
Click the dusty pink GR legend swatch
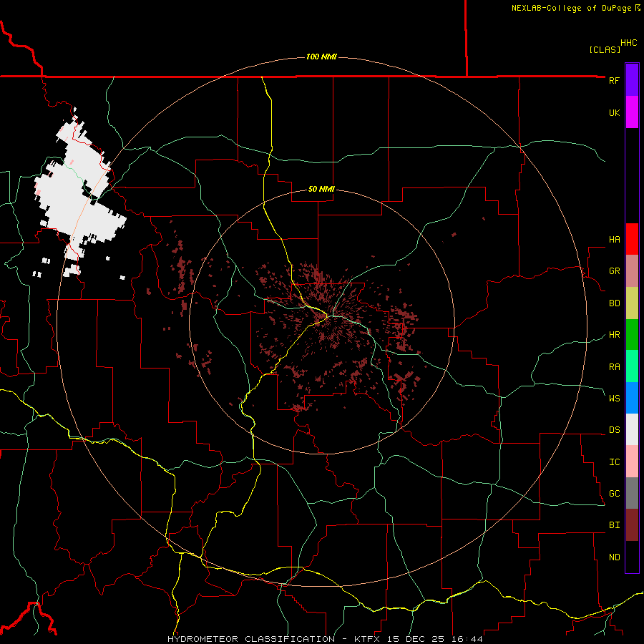tap(632, 271)
